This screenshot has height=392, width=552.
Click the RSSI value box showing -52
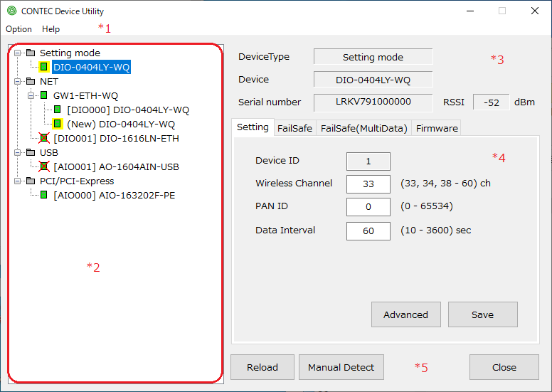tap(491, 102)
